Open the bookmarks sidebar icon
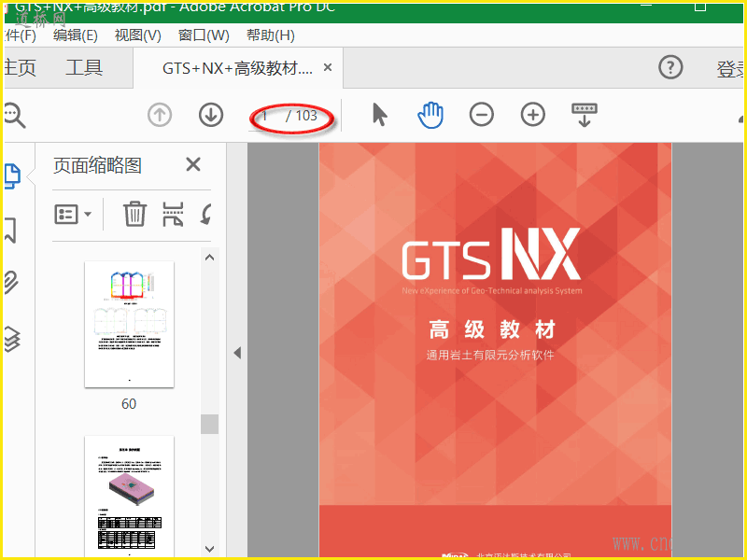 click(x=10, y=230)
